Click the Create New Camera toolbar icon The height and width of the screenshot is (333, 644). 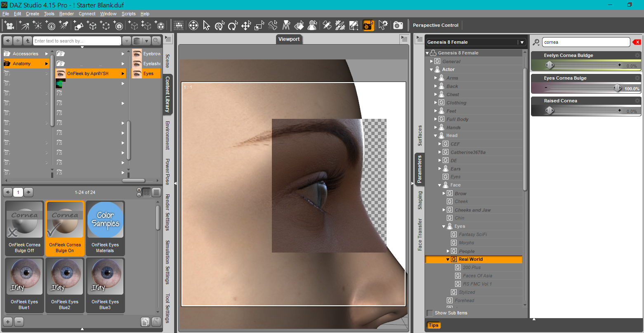coord(9,25)
